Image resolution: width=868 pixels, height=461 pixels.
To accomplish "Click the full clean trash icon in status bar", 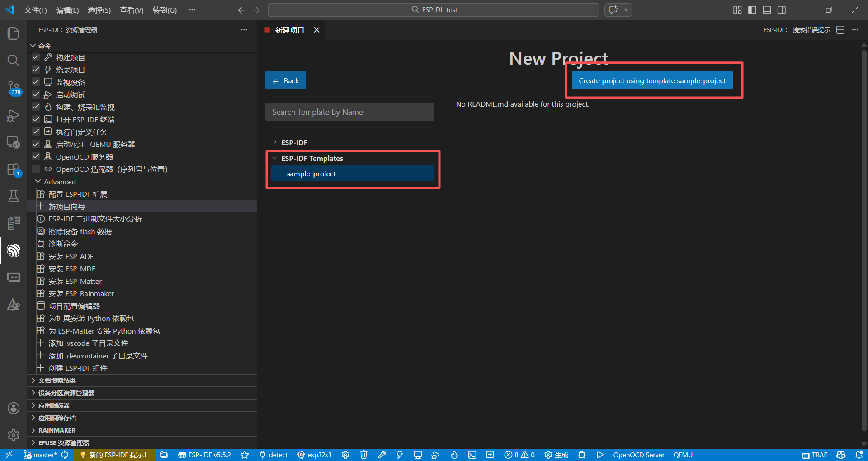I will tap(363, 455).
